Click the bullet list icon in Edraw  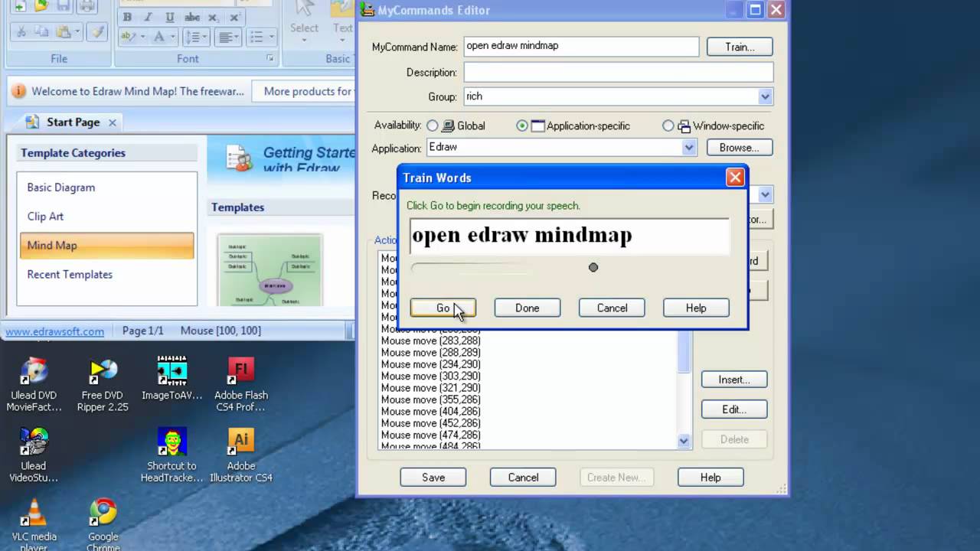(x=257, y=37)
